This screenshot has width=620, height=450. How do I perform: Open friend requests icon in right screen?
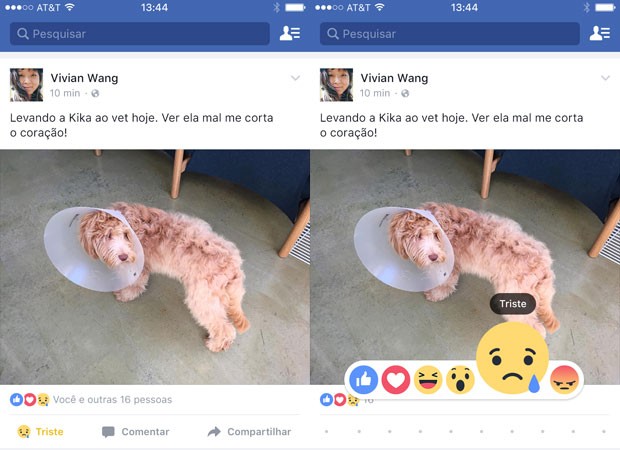point(600,34)
